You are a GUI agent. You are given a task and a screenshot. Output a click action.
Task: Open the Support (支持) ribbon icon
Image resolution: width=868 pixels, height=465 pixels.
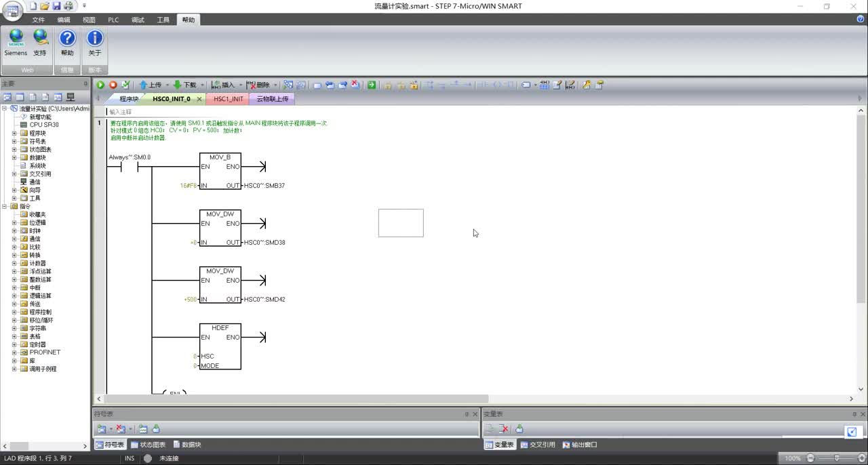(40, 43)
